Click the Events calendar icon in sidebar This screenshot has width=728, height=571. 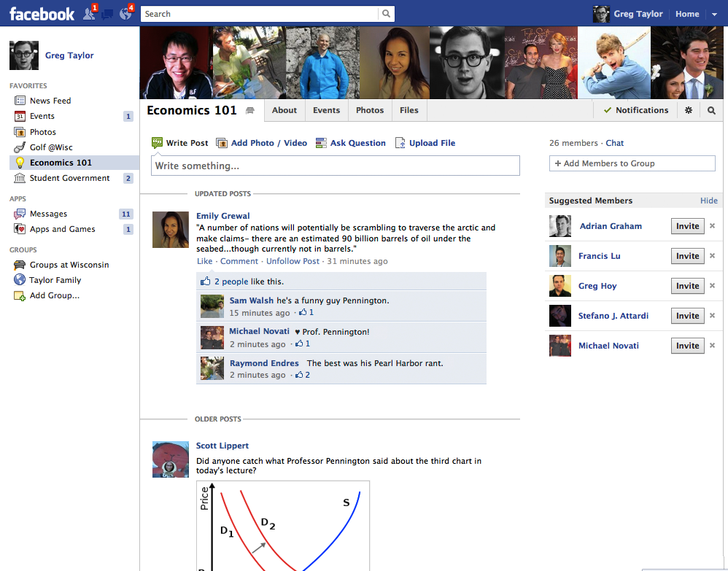pos(20,116)
